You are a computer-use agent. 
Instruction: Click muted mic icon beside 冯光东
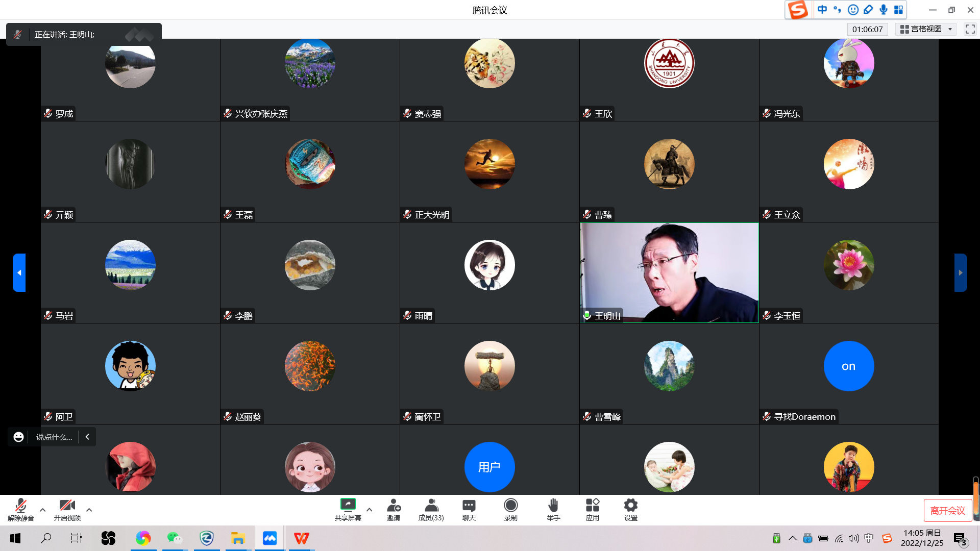(x=767, y=113)
